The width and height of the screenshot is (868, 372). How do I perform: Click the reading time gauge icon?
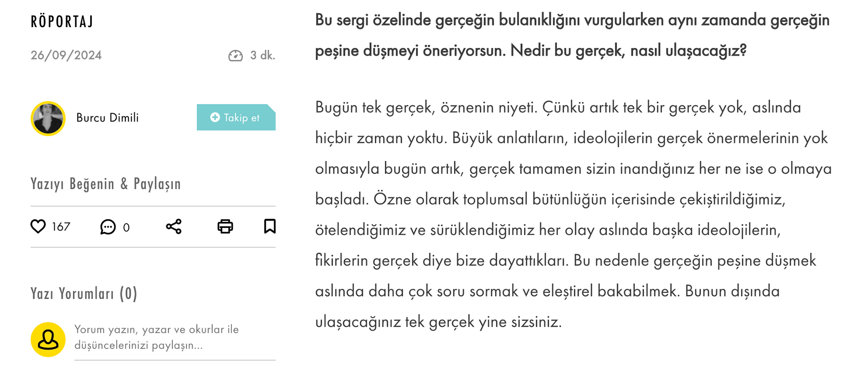(235, 56)
